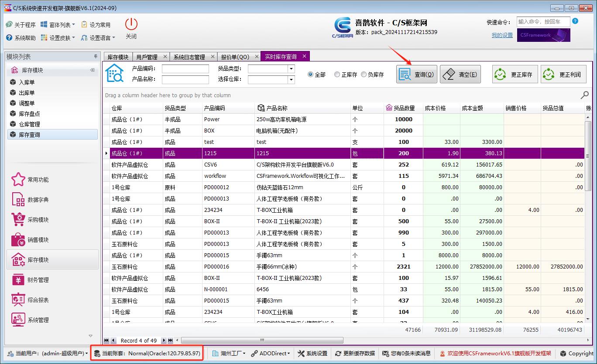Click the 产品编码 input field
This screenshot has width=597, height=364.
pyautogui.click(x=185, y=69)
